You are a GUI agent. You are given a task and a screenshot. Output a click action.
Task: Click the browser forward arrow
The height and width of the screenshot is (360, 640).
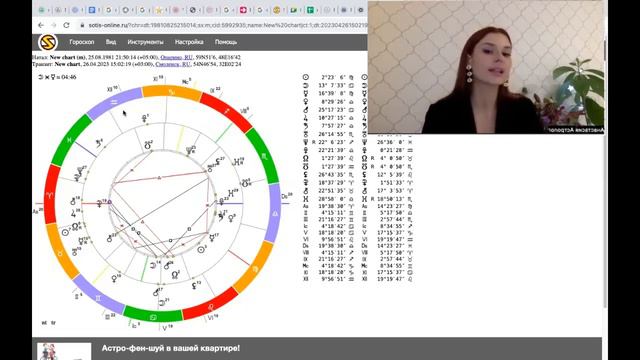[53, 25]
